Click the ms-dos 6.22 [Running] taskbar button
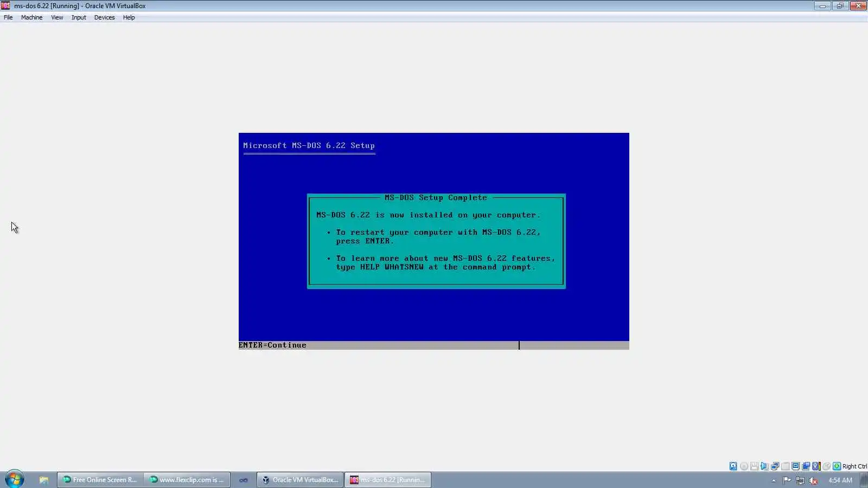868x488 pixels. click(388, 480)
